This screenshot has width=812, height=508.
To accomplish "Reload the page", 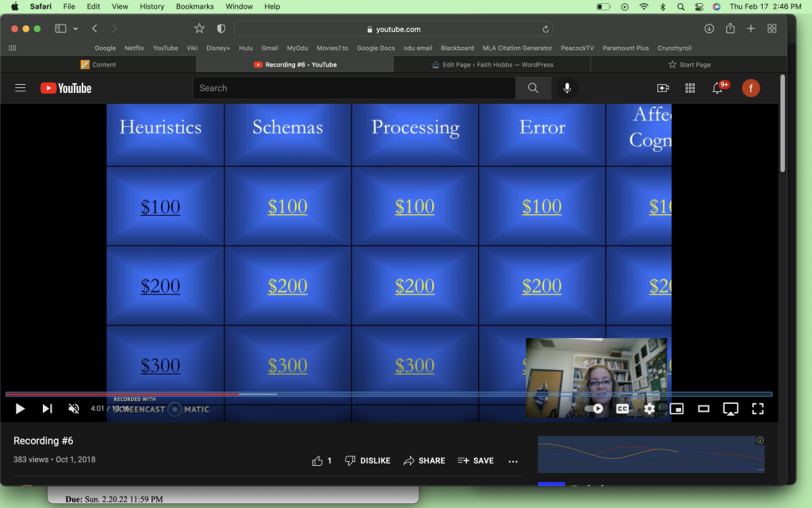I will point(546,29).
